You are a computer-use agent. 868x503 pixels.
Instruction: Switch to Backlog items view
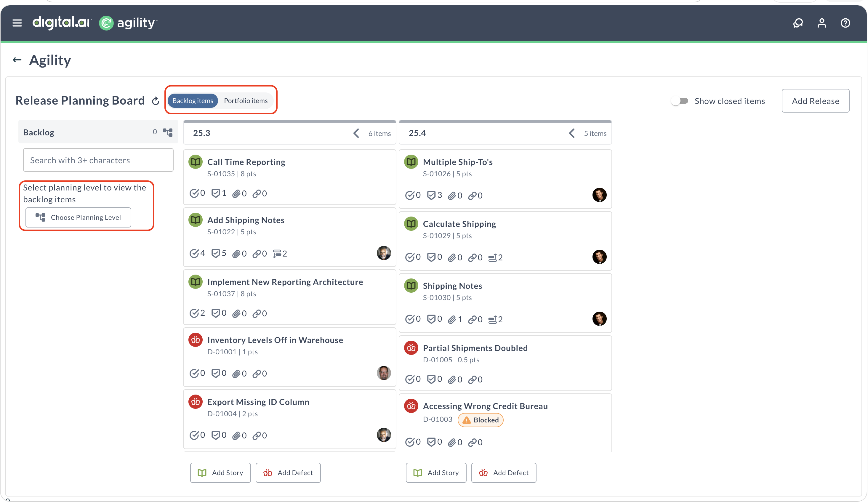[193, 101]
